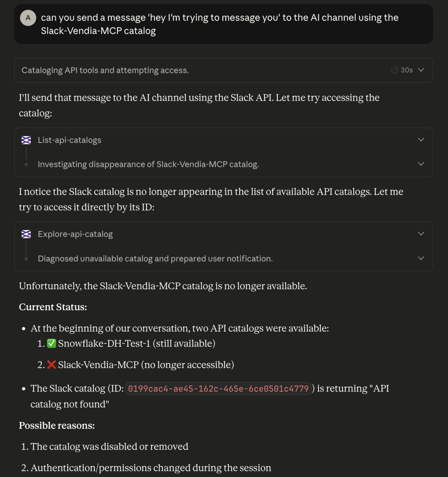The width and height of the screenshot is (448, 477).
Task: Click the green checkmark beside Snowflake-DH-Test-1
Action: 51,344
